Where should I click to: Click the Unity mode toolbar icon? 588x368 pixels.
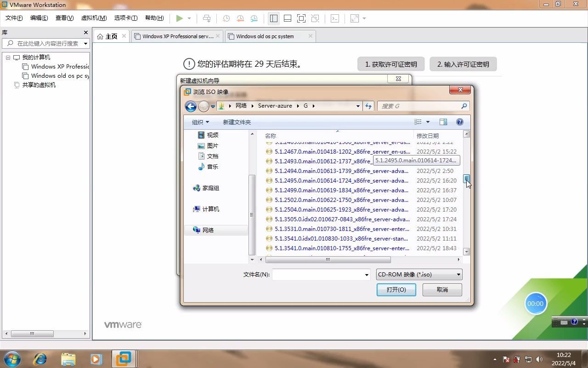point(315,18)
